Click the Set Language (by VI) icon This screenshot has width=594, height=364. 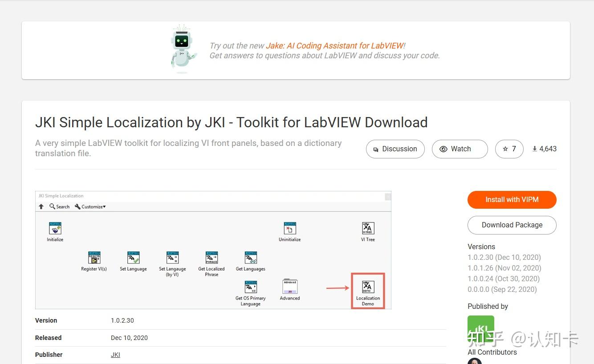click(x=172, y=258)
